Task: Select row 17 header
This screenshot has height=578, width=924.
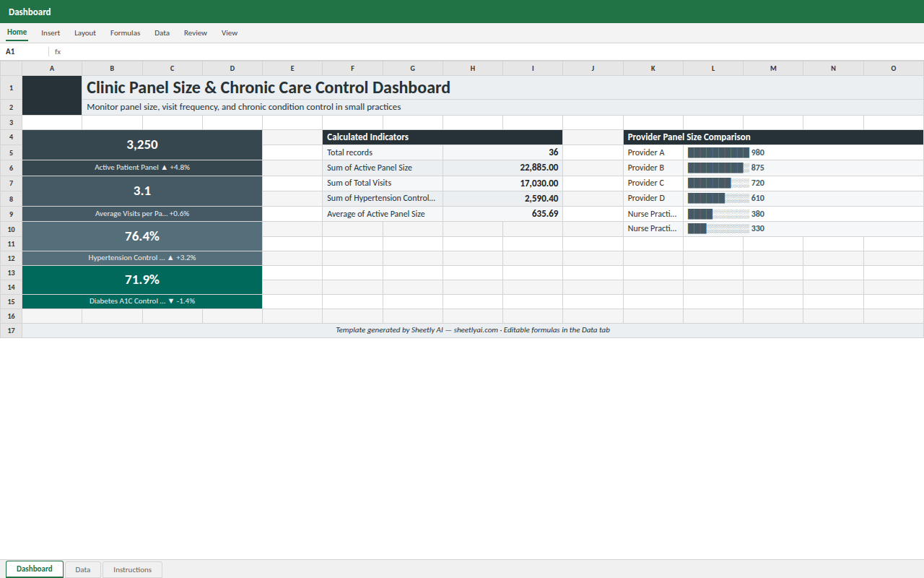Action: [x=11, y=330]
